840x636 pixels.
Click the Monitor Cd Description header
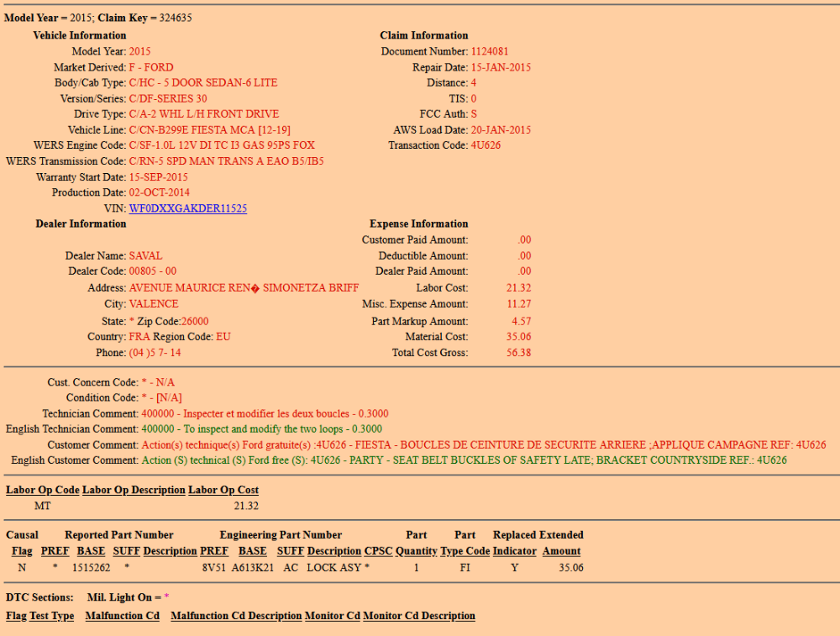tap(419, 616)
